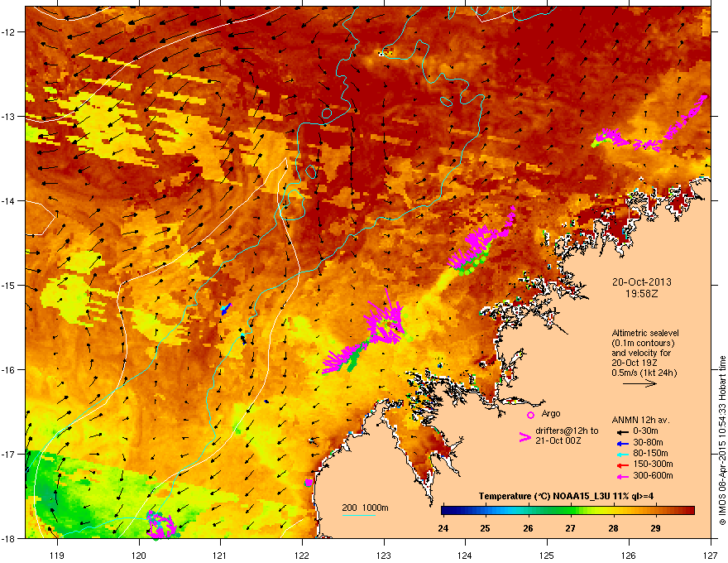
Task: Click the color bar tick label 25
Action: click(485, 528)
